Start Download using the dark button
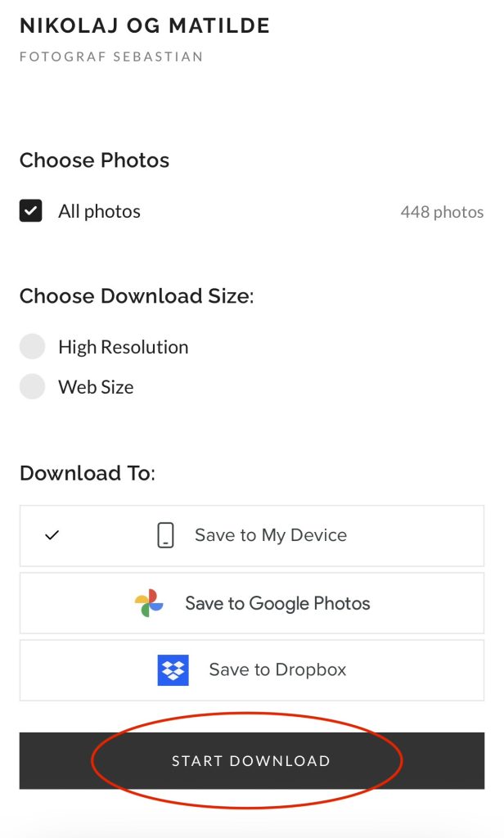Viewport: 504px width, 838px height. tap(252, 760)
